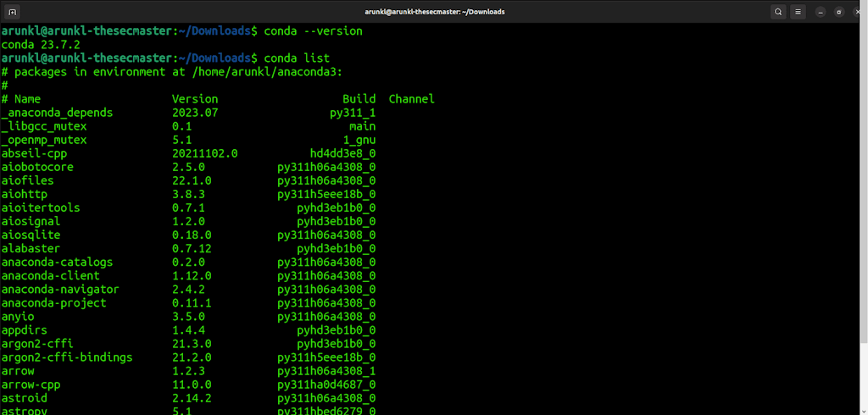868x415 pixels.
Task: Select the anaconda-project package name
Action: [x=53, y=302]
